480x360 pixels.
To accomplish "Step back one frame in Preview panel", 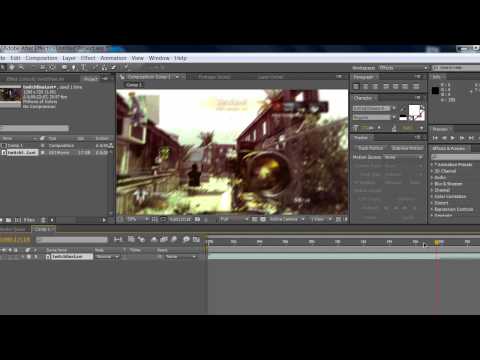I will (x=444, y=138).
